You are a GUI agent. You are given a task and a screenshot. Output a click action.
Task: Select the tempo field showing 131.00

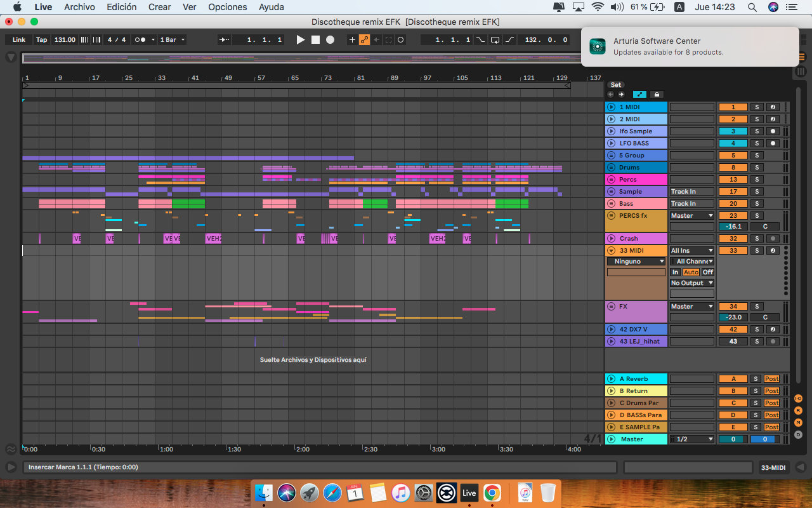tap(65, 39)
